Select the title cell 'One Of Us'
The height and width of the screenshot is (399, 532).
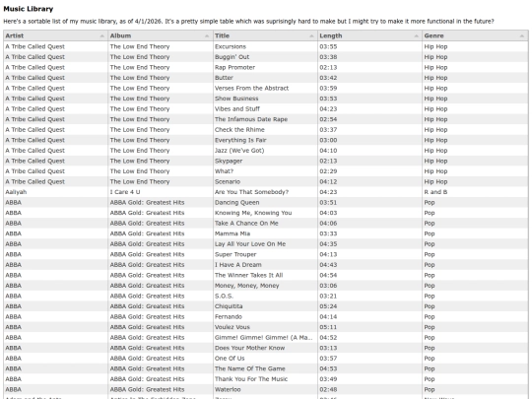(265, 359)
